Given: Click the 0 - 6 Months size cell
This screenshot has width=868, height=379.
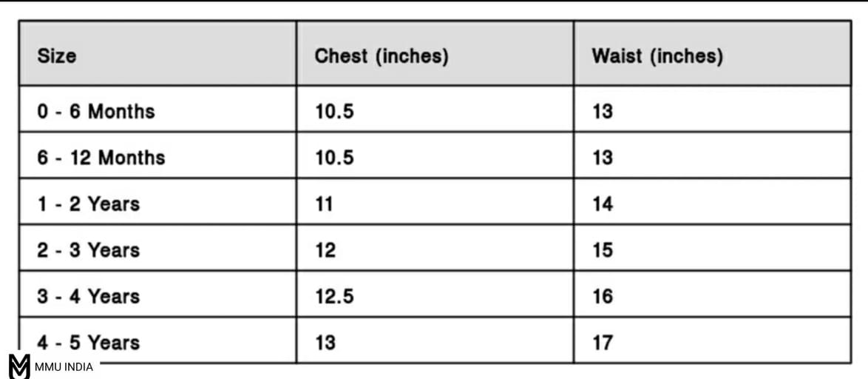Looking at the screenshot, I should point(96,111).
